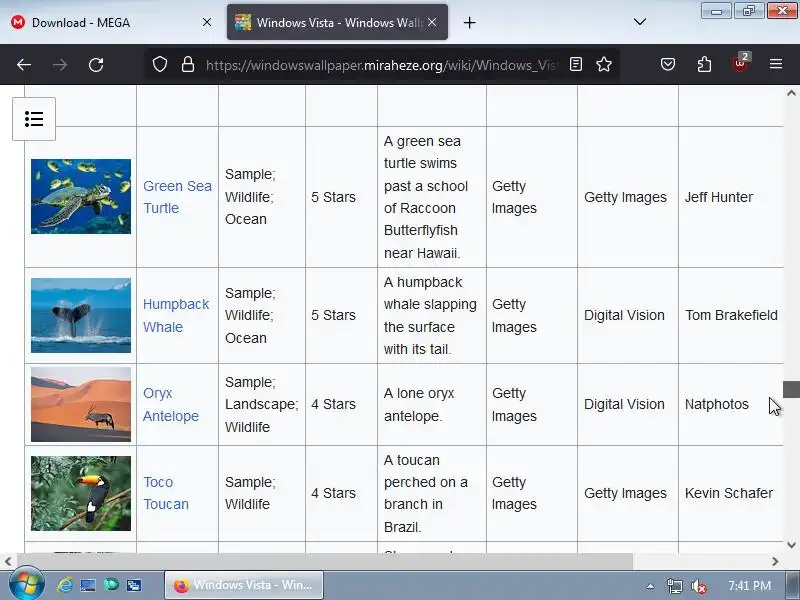Select the text Natphotos
The image size is (800, 600).
tap(716, 405)
